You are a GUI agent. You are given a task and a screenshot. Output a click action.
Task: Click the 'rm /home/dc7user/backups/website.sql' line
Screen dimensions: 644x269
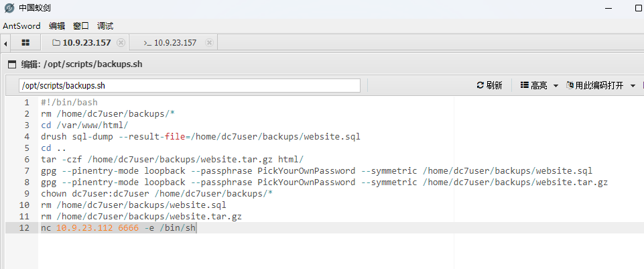[x=133, y=205]
